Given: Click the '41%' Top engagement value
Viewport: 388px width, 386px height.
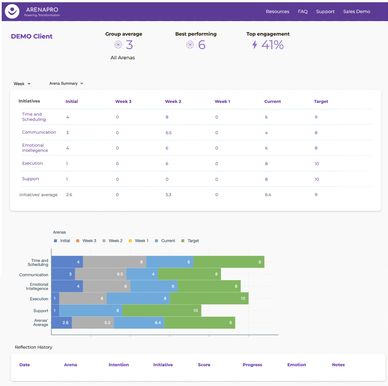Looking at the screenshot, I should click(273, 45).
